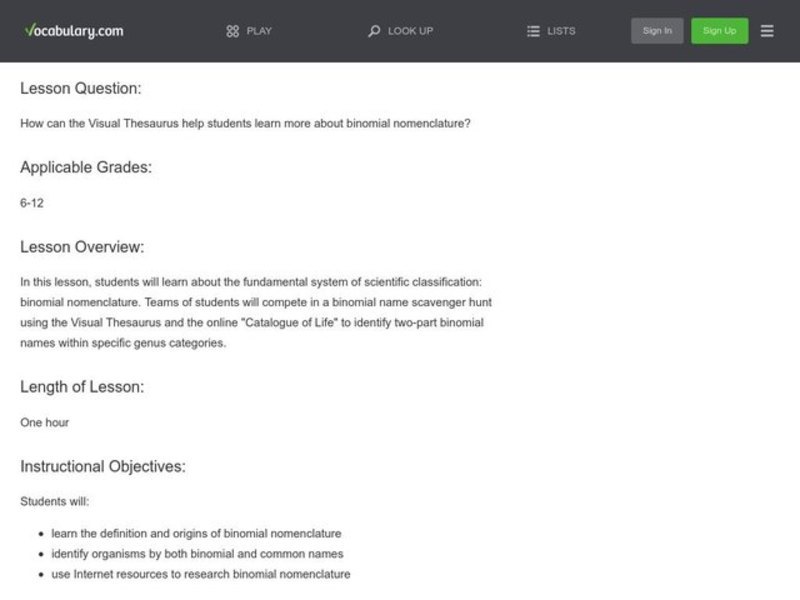Click the Applicable Grades heading
Image resolution: width=800 pixels, height=600 pixels.
point(85,167)
